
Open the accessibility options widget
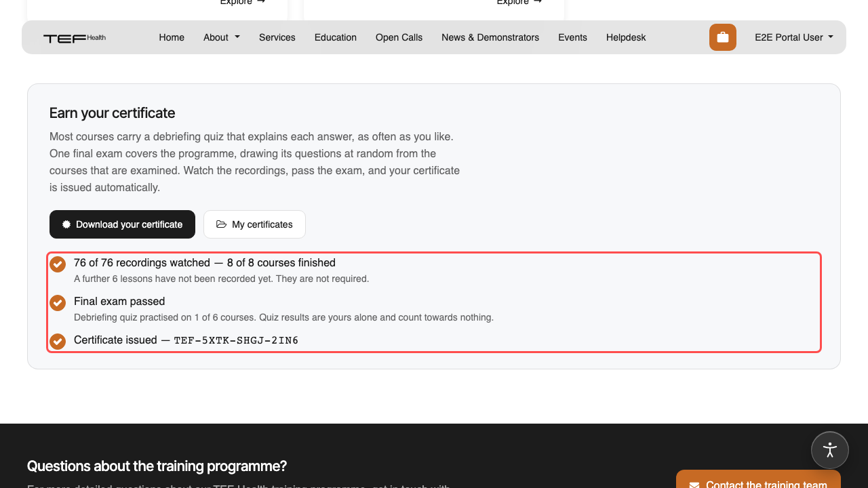[x=830, y=450]
